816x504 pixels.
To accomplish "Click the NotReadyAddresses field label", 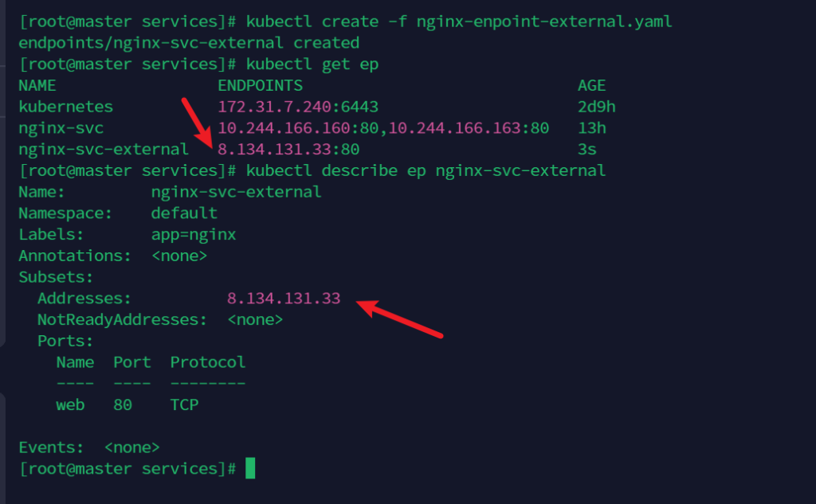I will click(122, 320).
